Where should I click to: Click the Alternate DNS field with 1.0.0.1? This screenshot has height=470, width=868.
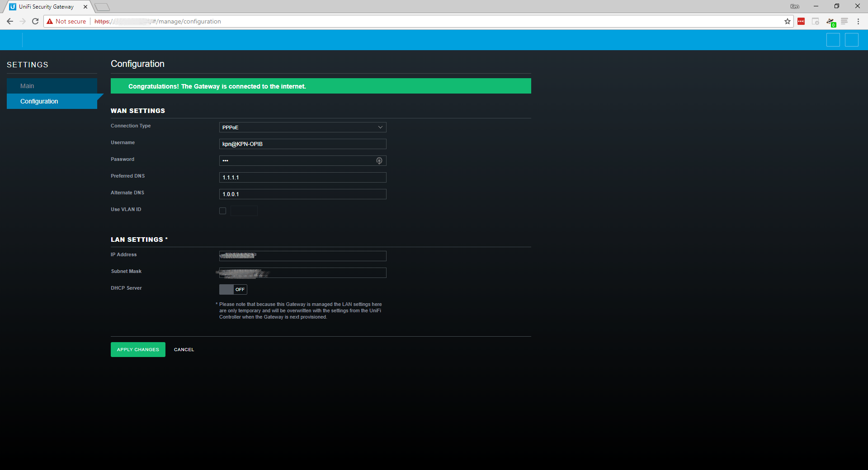303,194
